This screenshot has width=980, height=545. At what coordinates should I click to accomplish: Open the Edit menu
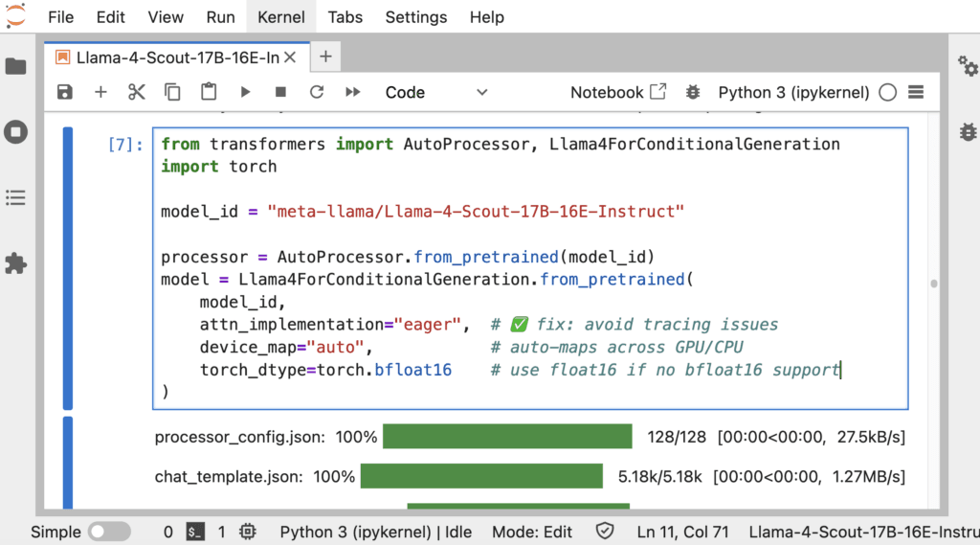coord(111,17)
